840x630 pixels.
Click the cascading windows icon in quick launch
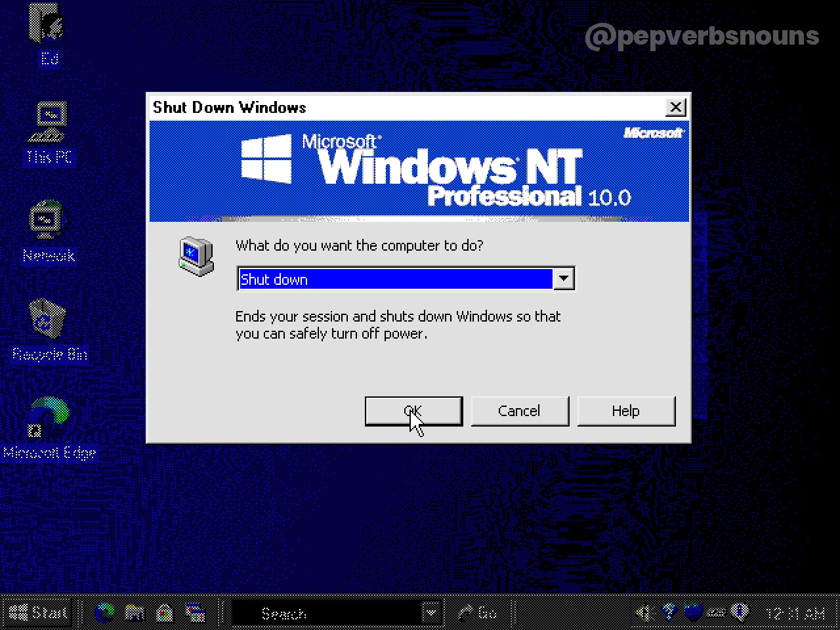(195, 613)
